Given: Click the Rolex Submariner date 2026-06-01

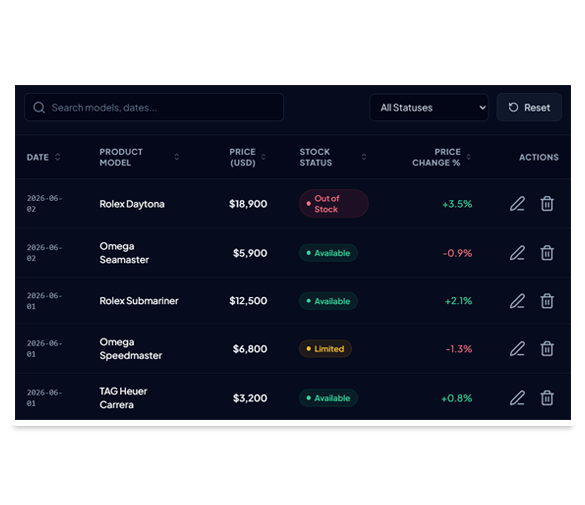Looking at the screenshot, I should [x=44, y=301].
